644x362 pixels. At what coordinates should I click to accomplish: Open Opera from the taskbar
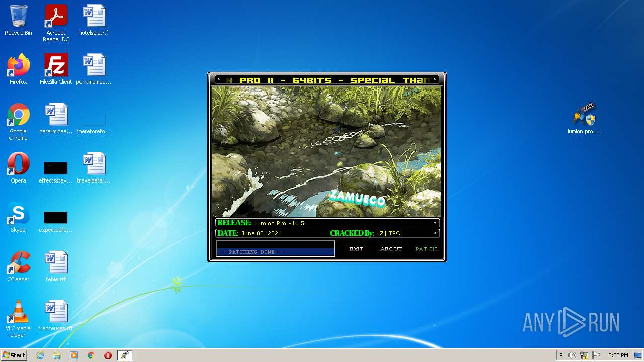[108, 355]
